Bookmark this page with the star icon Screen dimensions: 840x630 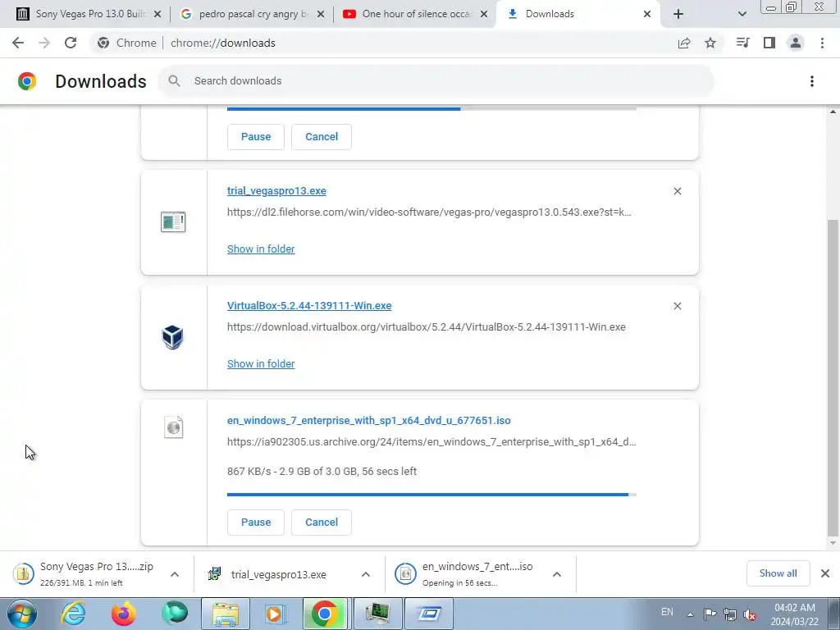tap(710, 43)
